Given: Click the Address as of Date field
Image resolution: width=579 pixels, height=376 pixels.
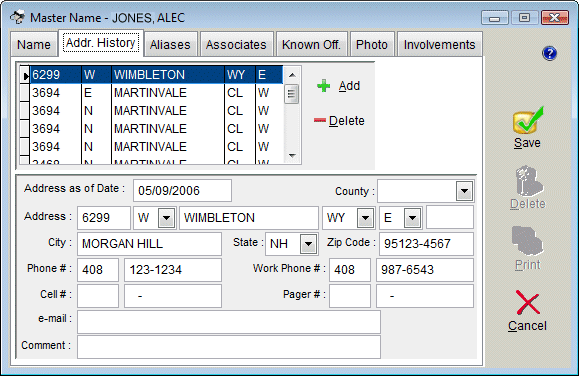Looking at the screenshot, I should point(182,191).
